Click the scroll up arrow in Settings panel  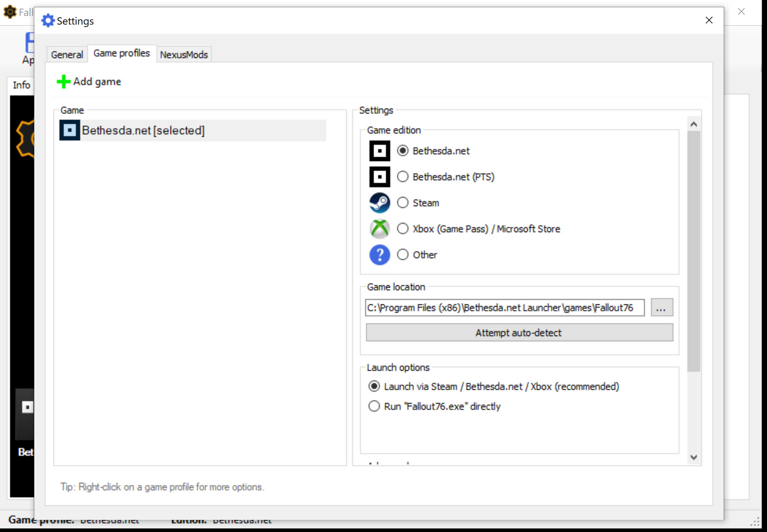694,124
